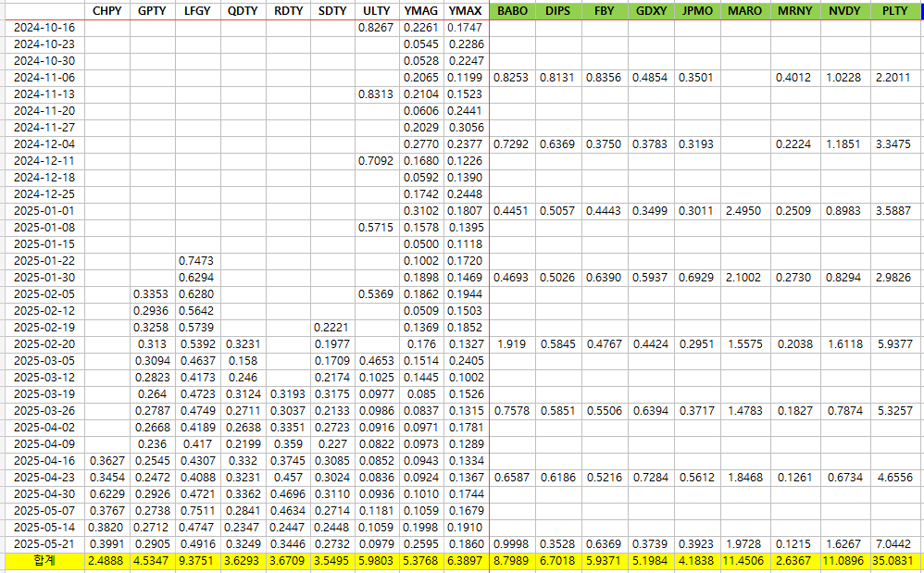This screenshot has width=924, height=573.
Task: Select the QDTY column header cell
Action: 243,10
